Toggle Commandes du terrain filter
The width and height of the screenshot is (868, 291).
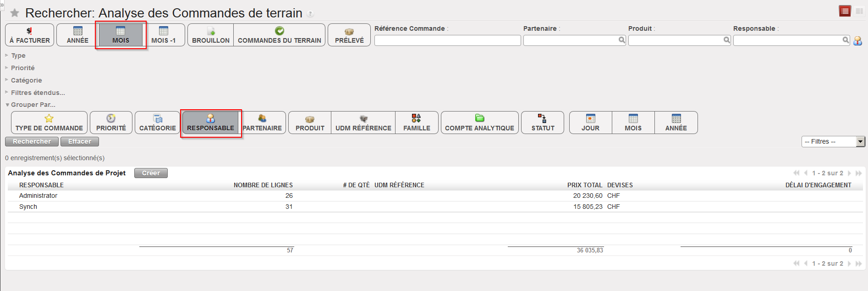point(280,35)
